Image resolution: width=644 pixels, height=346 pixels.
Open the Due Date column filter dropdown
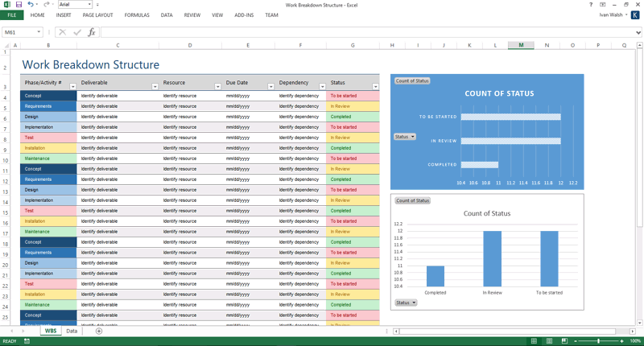click(270, 86)
